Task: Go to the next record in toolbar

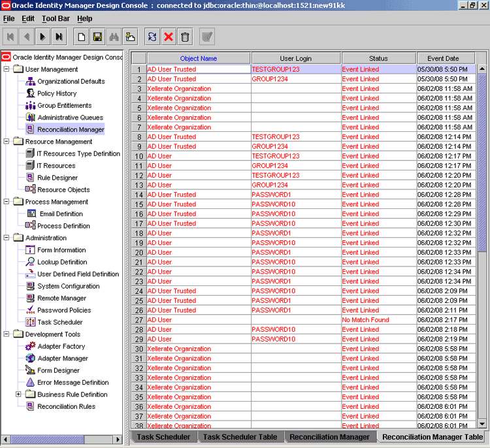Action: tap(43, 37)
